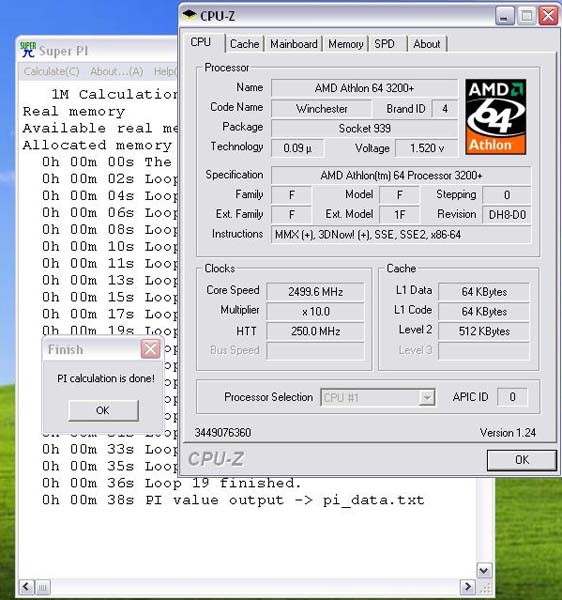Open the Mainboard tab in CPU-Z
This screenshot has width=562, height=600.
coord(294,44)
